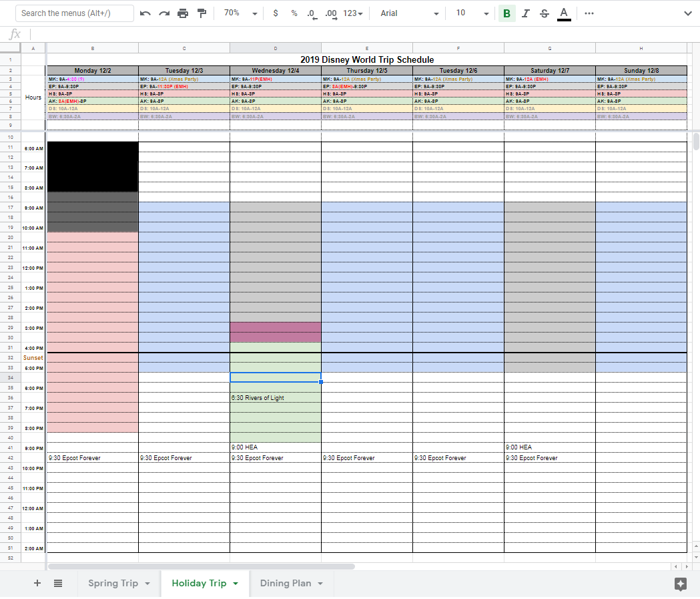Toggle Italic formatting

coord(525,13)
